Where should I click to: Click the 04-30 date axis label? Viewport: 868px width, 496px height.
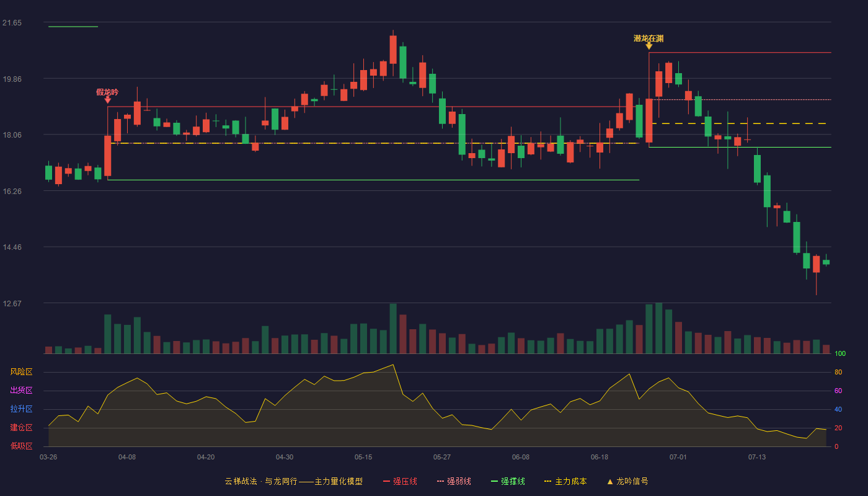285,457
